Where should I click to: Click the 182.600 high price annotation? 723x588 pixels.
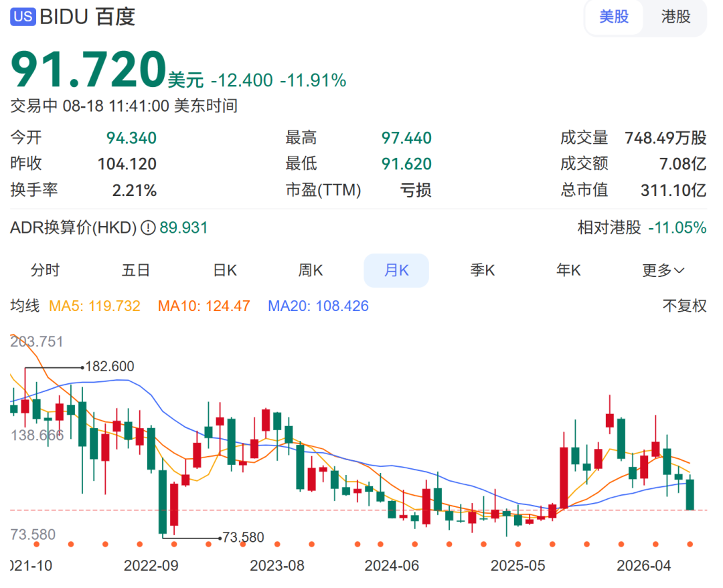pyautogui.click(x=110, y=367)
